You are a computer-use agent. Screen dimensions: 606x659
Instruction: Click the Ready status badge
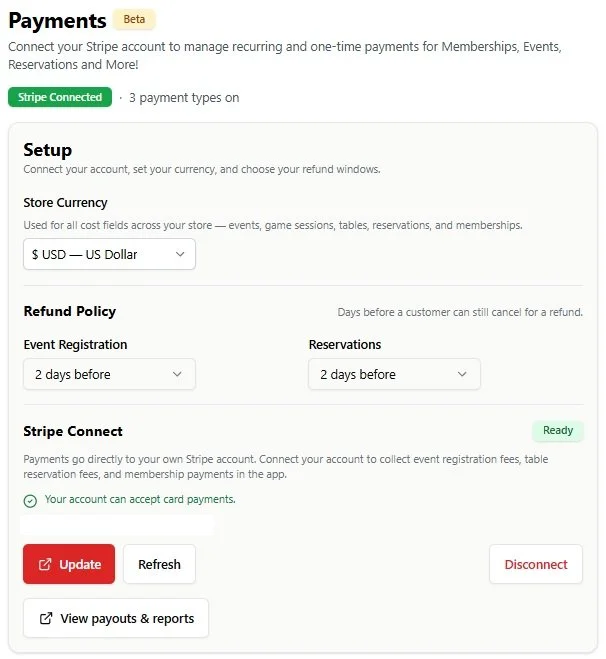tap(558, 430)
